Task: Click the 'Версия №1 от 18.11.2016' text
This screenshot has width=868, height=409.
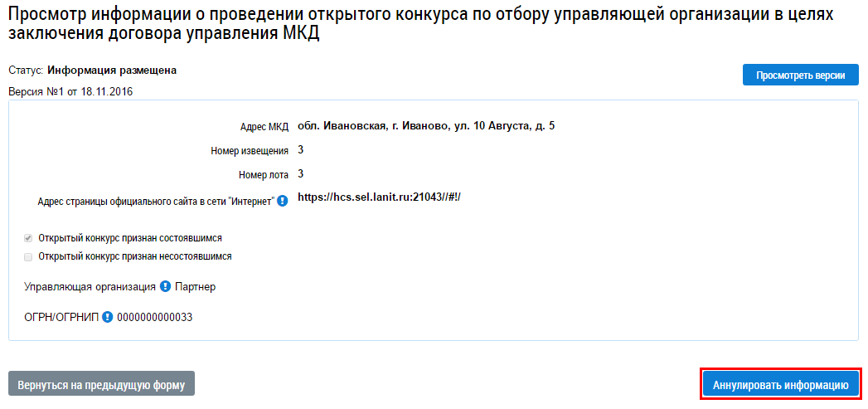Action: tap(70, 91)
